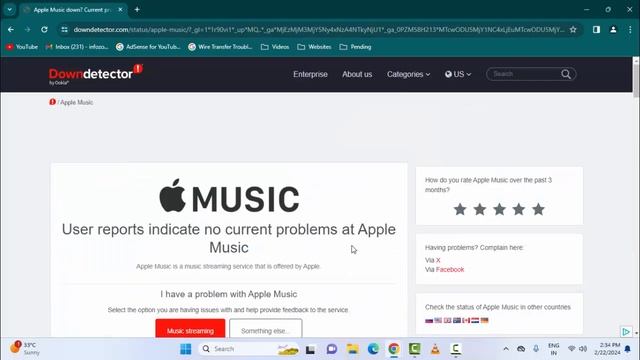The height and width of the screenshot is (360, 640).
Task: Open the Videos bookmark folder
Action: pos(275,47)
